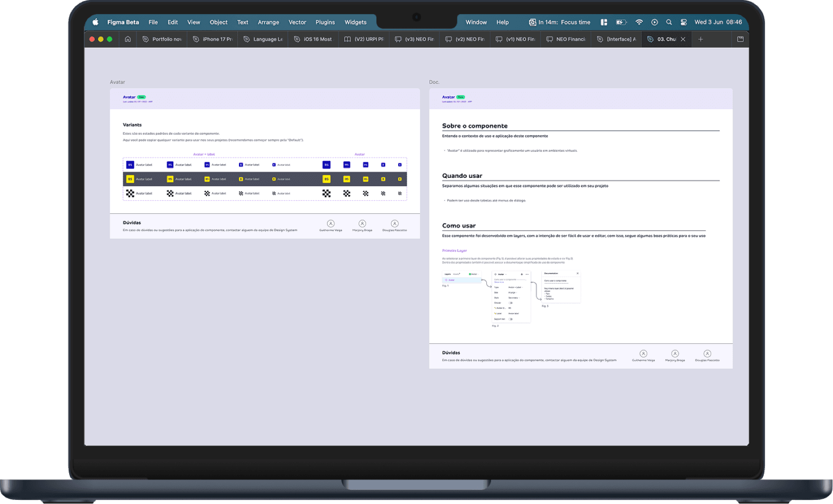This screenshot has height=504, width=833.
Task: Select the Doc. frame label
Action: click(434, 82)
